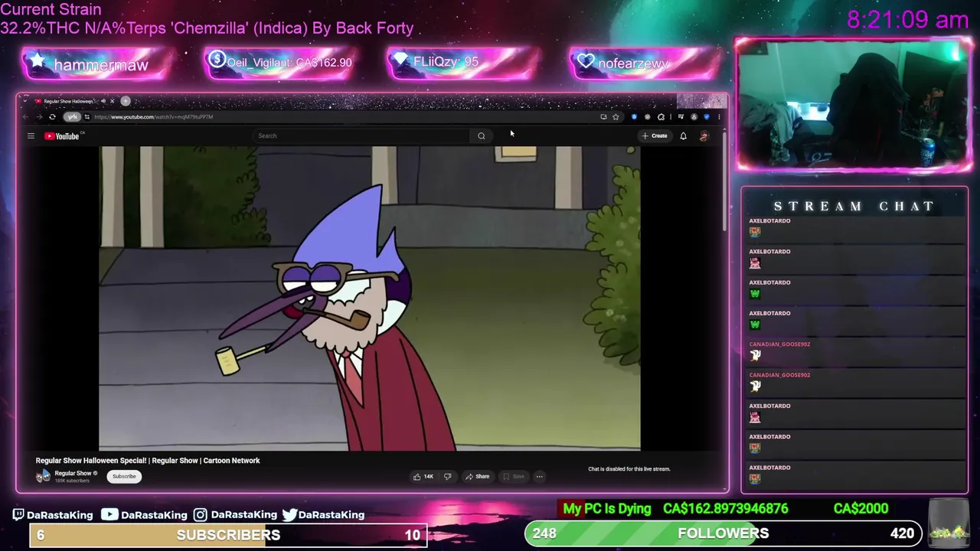Open the YouTube hamburger guide menu
This screenshot has height=551, width=980.
coord(31,136)
